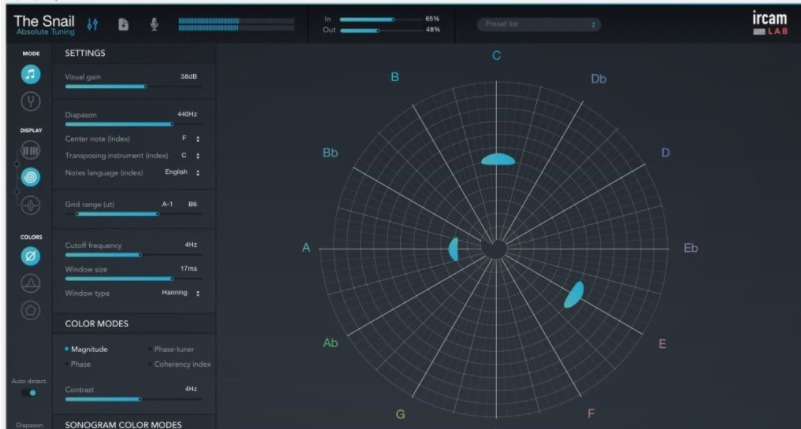Screen dimensions: 801x429
Task: Adjust the Grid range slider
Action: click(x=133, y=214)
